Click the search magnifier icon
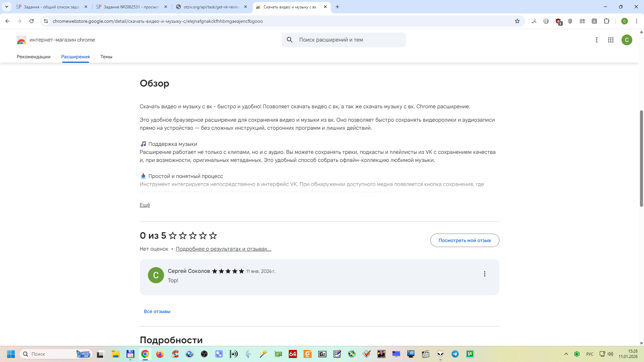 point(290,40)
